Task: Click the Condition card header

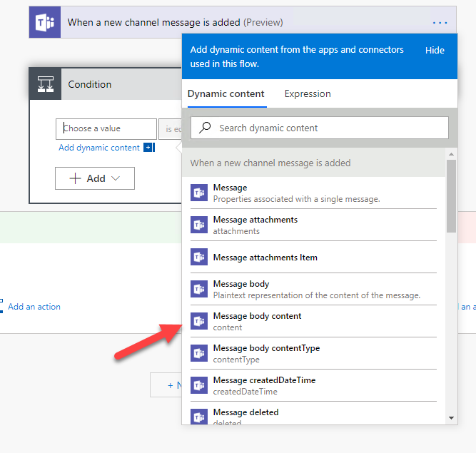Action: [106, 84]
